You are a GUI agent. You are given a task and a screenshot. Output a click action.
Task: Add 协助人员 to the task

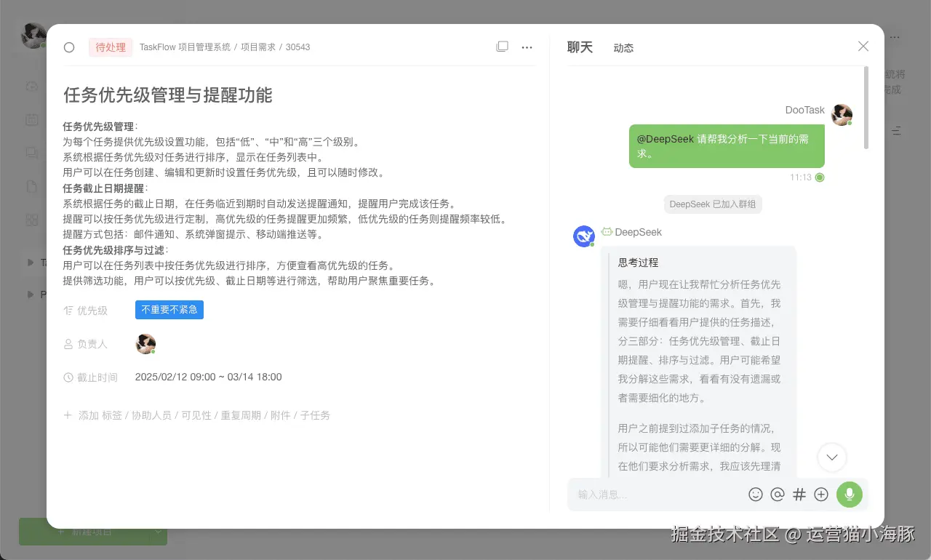tap(151, 415)
